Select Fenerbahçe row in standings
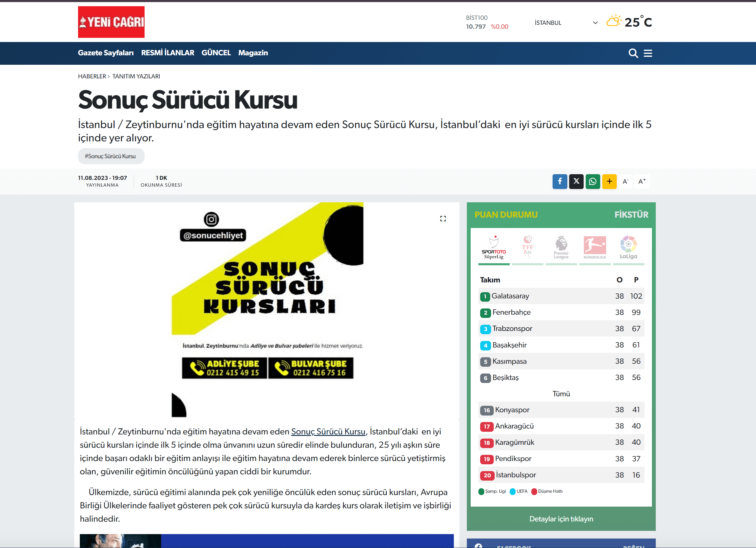 (561, 312)
